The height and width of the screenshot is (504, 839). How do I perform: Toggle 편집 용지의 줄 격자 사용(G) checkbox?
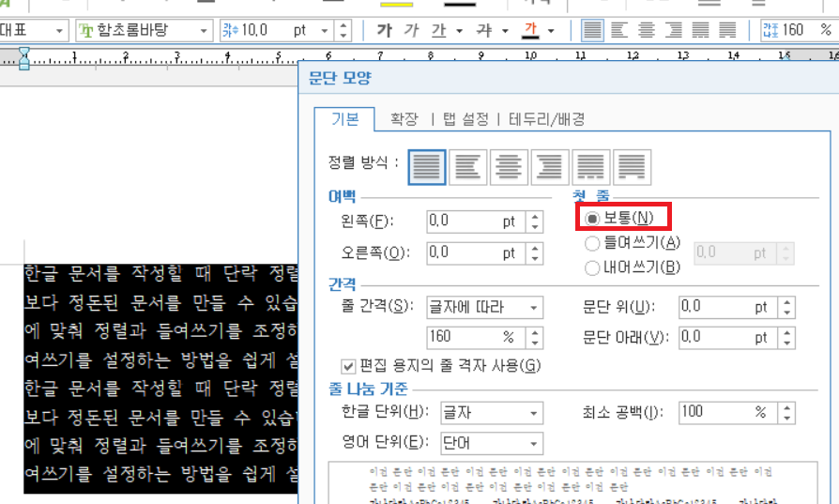[348, 366]
